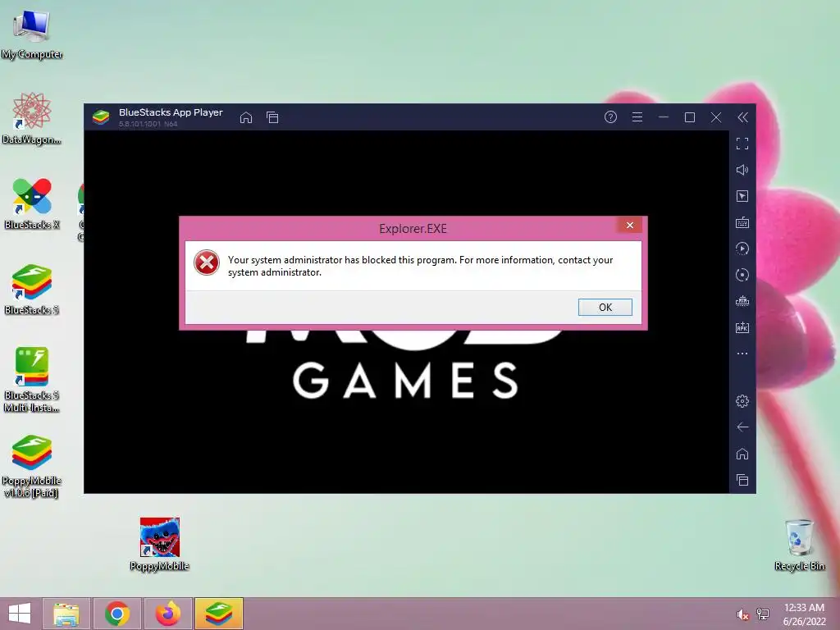Click the BlueStacks logo in title bar
This screenshot has height=630, width=840.
point(101,116)
